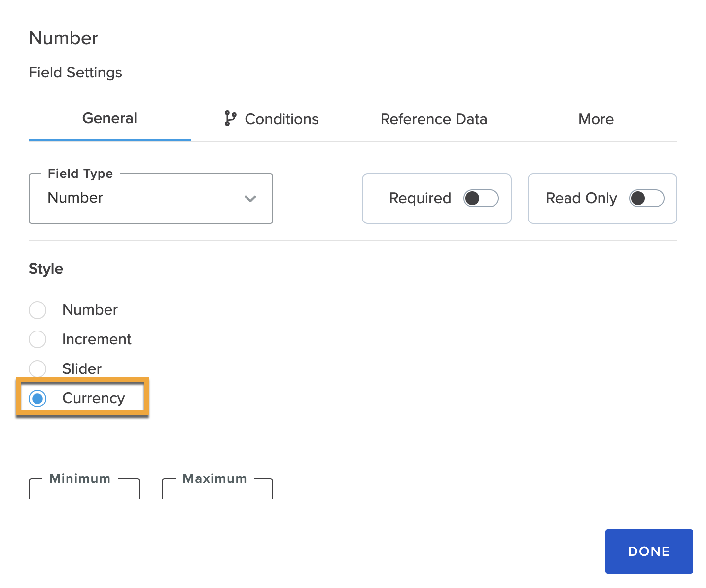Image resolution: width=706 pixels, height=588 pixels.
Task: Switch to the General tab
Action: (x=109, y=118)
